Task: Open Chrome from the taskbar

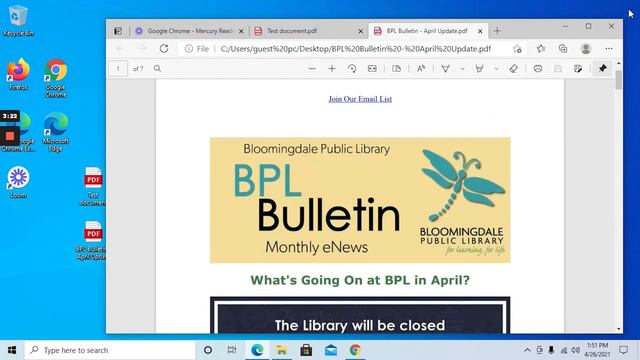Action: (355, 350)
